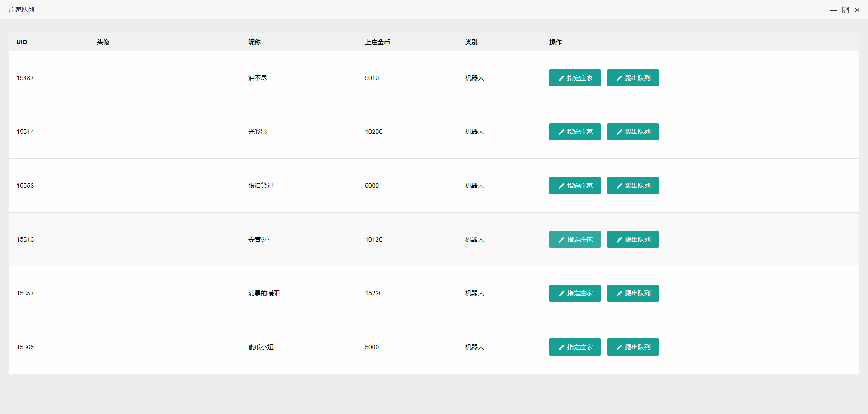
Task: Kick 光彩影 out with 踢出队列
Action: click(x=632, y=132)
